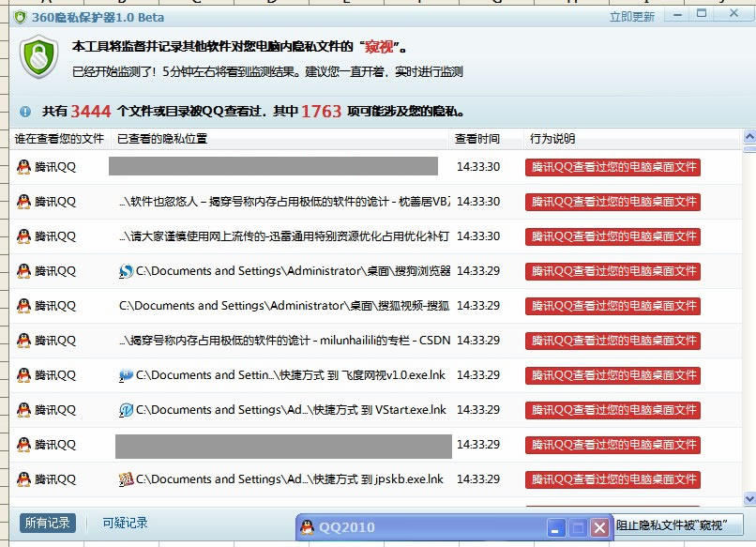
Task: Click QQ penguin icon in milunhailili CSDN row
Action: 23,341
